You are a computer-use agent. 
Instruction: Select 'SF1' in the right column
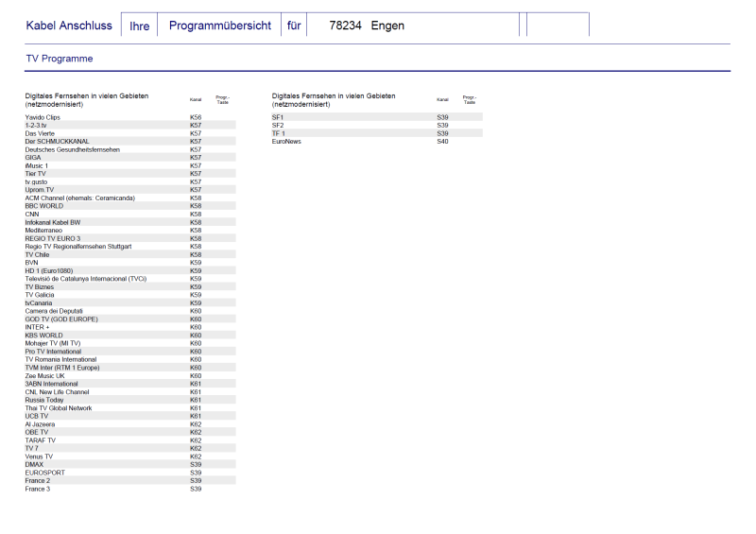click(377, 117)
